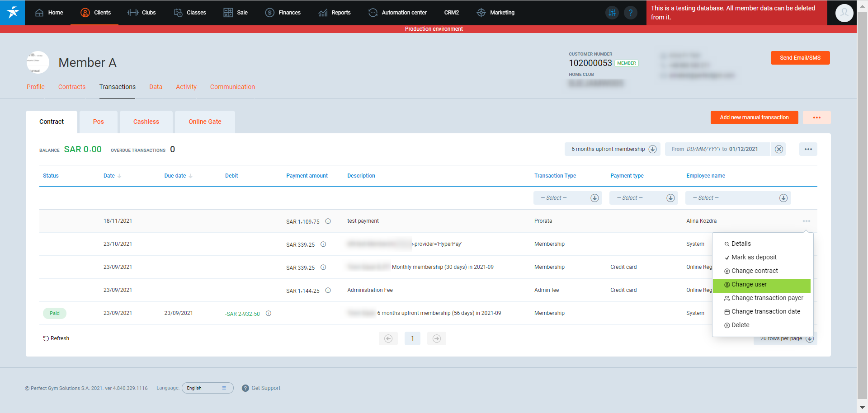Open the Contracts member tab
Viewport: 868px width, 413px height.
click(x=72, y=87)
